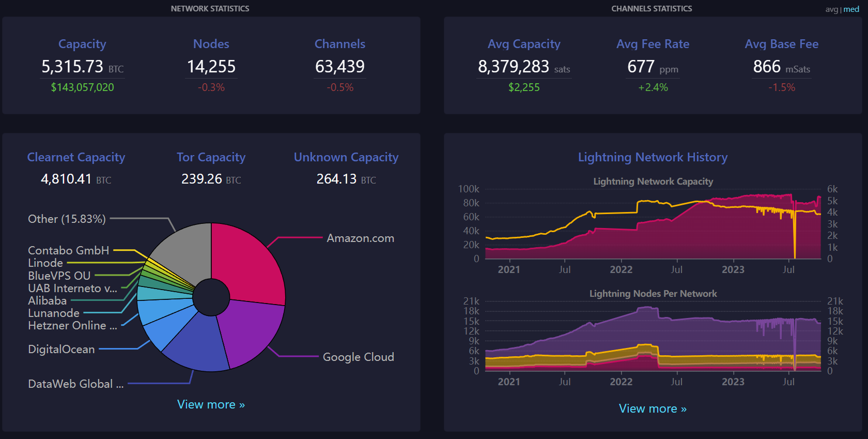Open View more under network history

(x=653, y=408)
